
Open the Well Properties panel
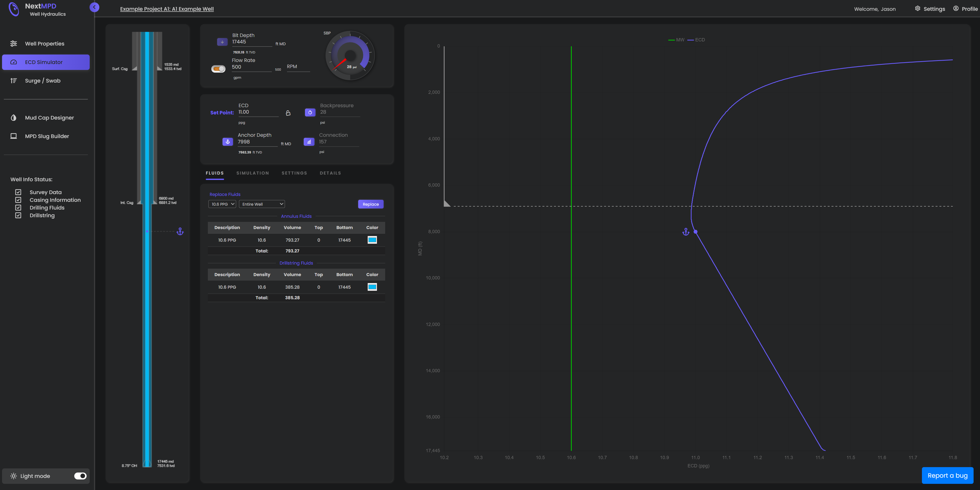coord(44,43)
